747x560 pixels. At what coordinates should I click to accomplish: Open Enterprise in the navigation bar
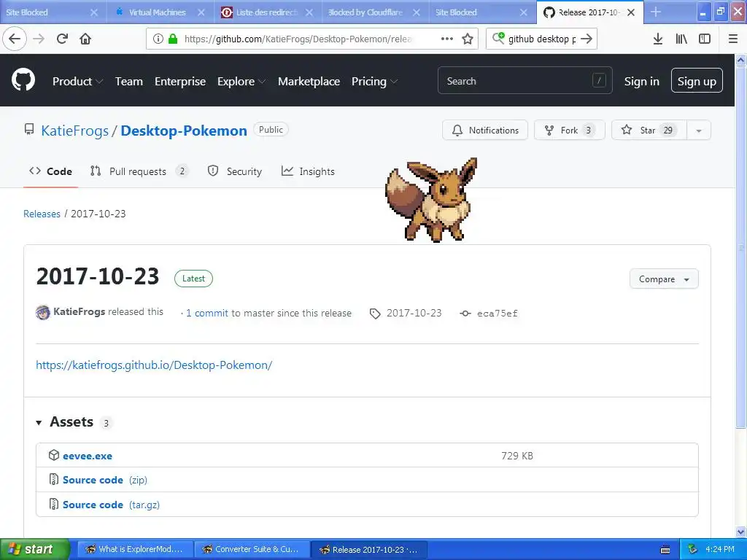click(x=180, y=82)
